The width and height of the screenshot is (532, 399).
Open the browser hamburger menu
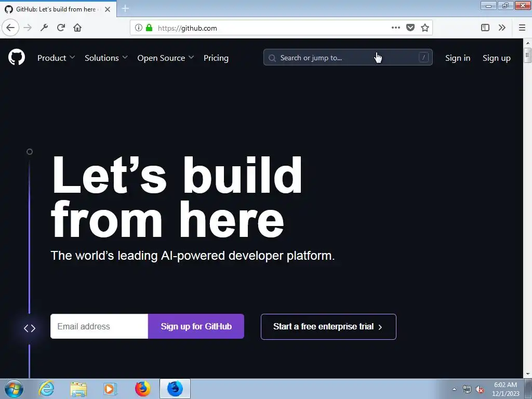522,28
